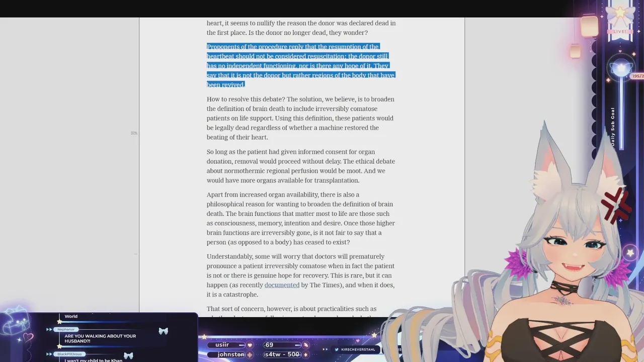Click the star bow ornament above LIVE!
The width and height of the screenshot is (644, 362).
[620, 15]
